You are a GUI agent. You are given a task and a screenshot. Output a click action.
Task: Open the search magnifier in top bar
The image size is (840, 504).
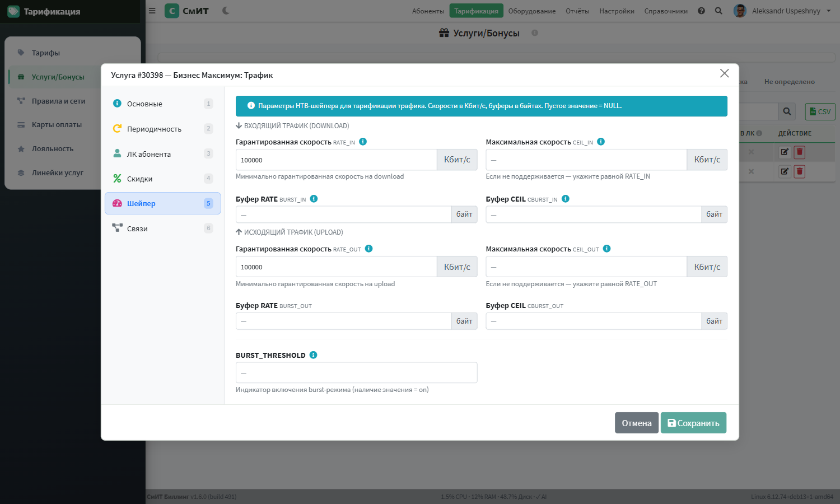pyautogui.click(x=718, y=11)
